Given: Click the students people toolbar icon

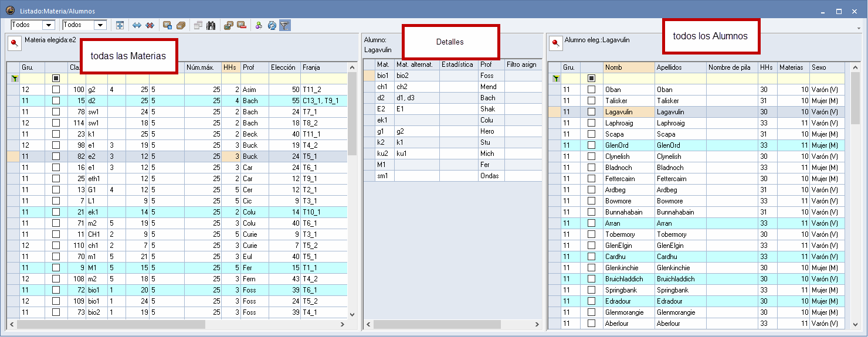Looking at the screenshot, I should (x=259, y=25).
